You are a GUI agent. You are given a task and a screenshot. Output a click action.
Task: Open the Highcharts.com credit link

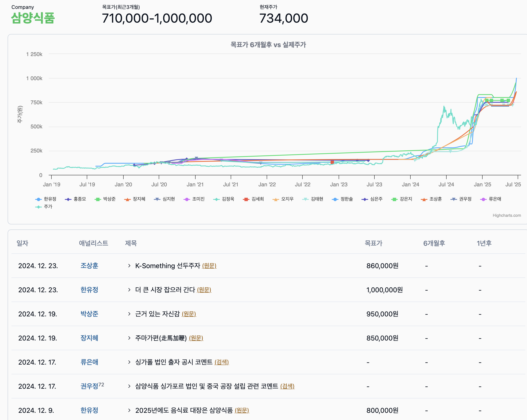coord(507,215)
